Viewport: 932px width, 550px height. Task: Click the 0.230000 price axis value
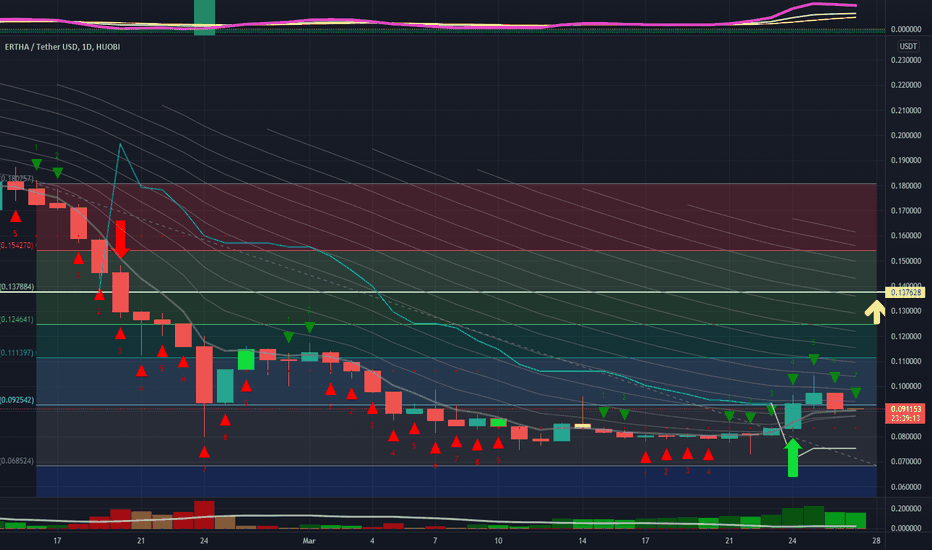click(x=906, y=60)
